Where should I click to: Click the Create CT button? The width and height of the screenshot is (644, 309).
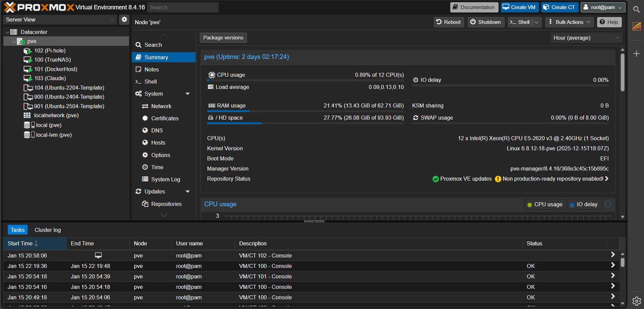pyautogui.click(x=559, y=7)
